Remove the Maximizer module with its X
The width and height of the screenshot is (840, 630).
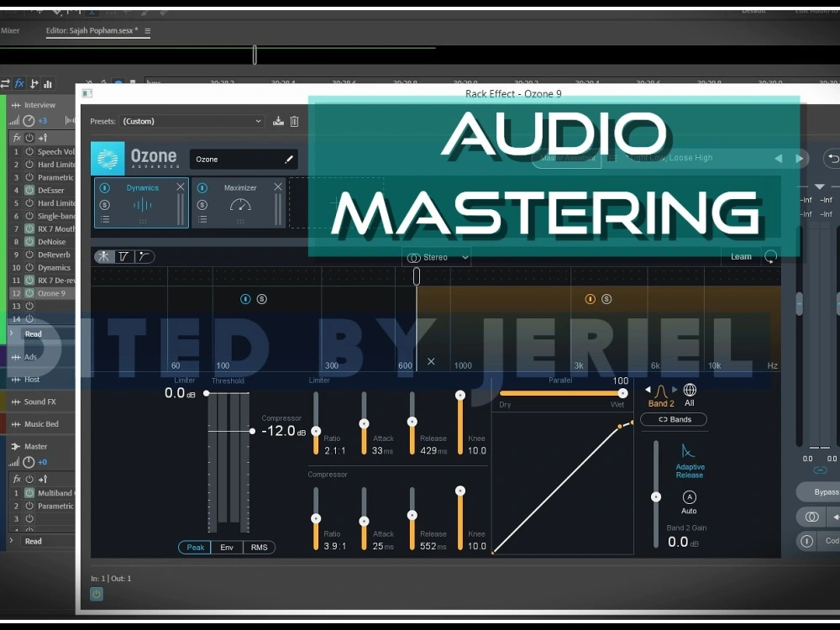(x=277, y=186)
